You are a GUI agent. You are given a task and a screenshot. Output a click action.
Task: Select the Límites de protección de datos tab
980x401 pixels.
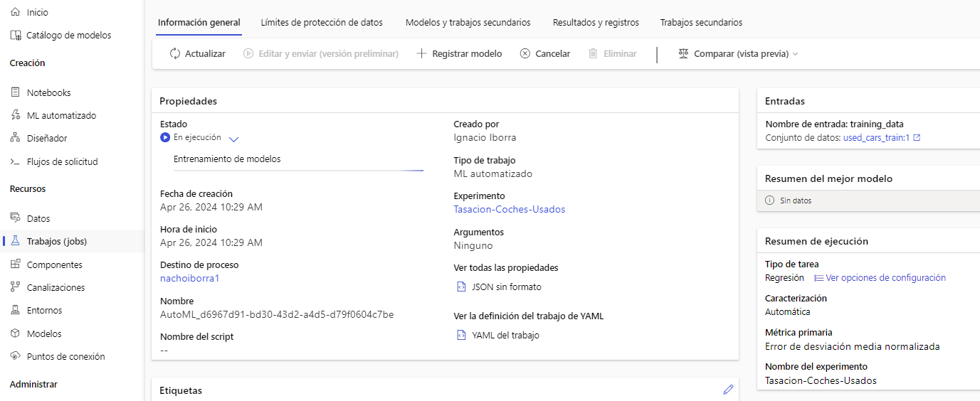[322, 23]
